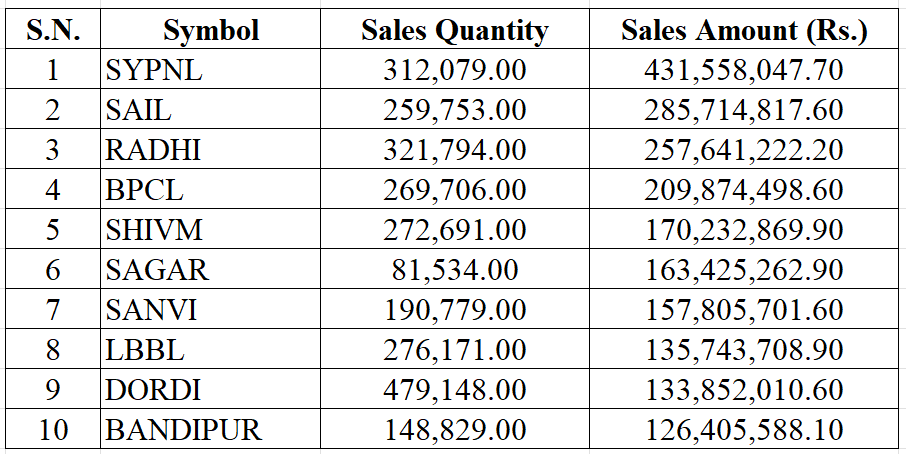Select the LBBL symbol cell
The height and width of the screenshot is (454, 906).
tap(145, 350)
